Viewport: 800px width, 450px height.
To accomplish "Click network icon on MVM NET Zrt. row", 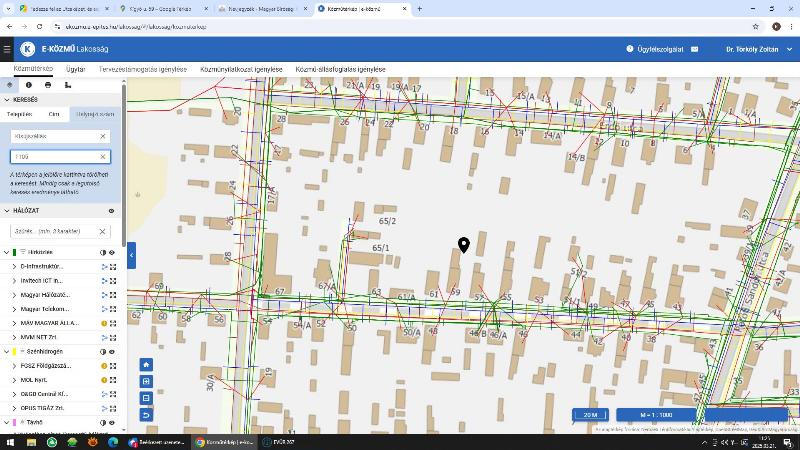I will [x=104, y=338].
